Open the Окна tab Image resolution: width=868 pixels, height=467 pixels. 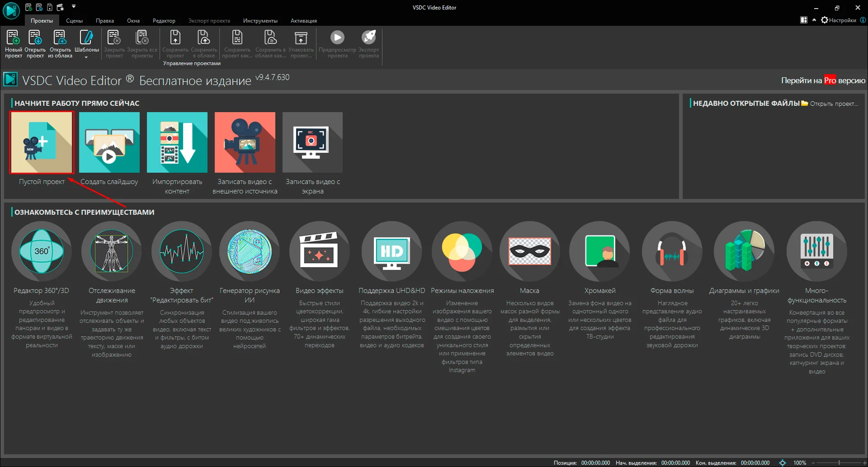[133, 21]
